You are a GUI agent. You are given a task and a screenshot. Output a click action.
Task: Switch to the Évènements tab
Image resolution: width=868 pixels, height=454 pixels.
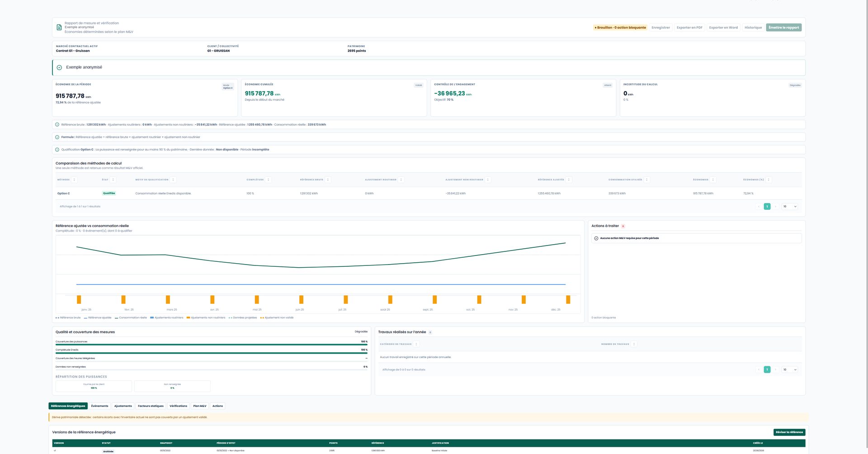coord(99,406)
